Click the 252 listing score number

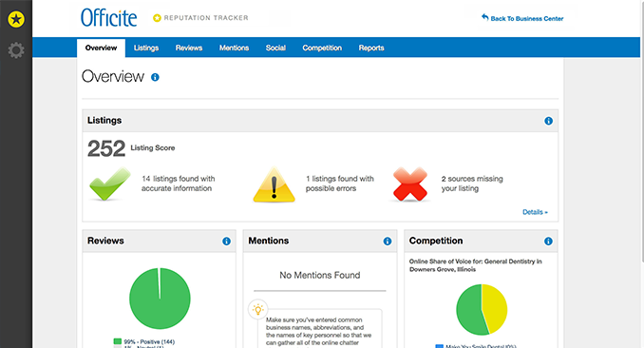point(106,148)
